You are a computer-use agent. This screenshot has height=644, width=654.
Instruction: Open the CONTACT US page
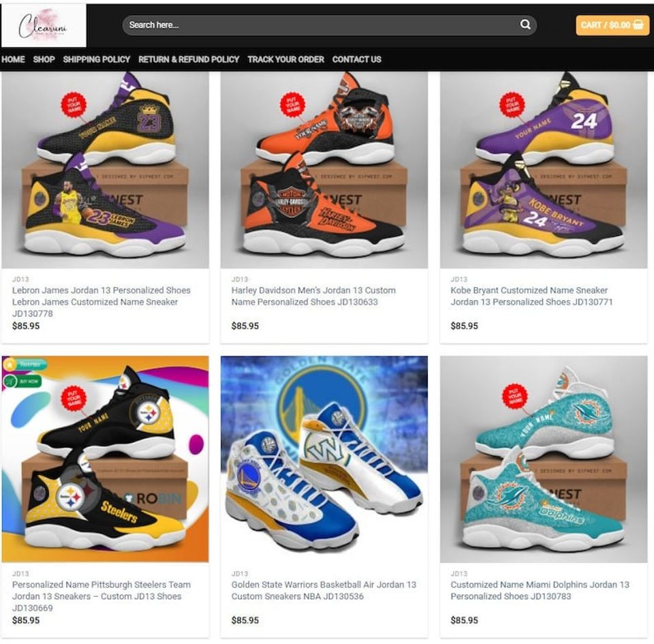357,59
